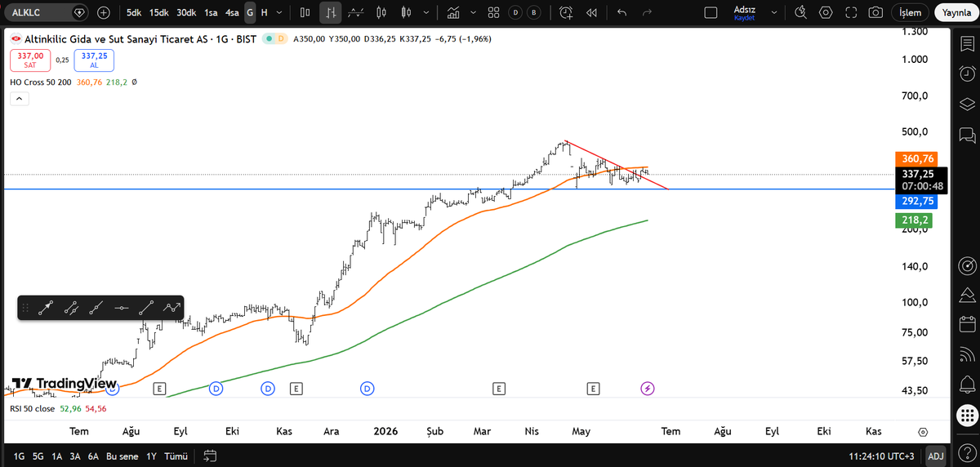Image resolution: width=980 pixels, height=467 pixels.
Task: Open the layout setup square icon
Action: coord(710,12)
